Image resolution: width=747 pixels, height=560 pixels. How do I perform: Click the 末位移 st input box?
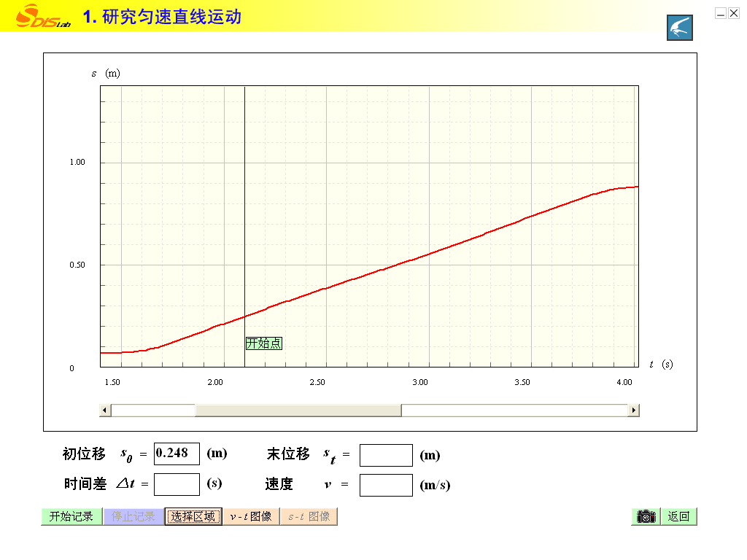coord(386,455)
